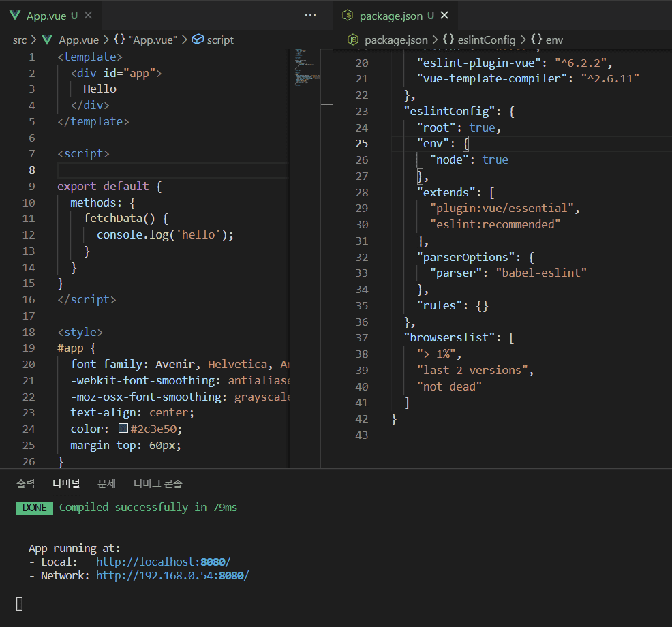Open the More Actions ellipsis menu
This screenshot has width=672, height=627.
click(310, 15)
